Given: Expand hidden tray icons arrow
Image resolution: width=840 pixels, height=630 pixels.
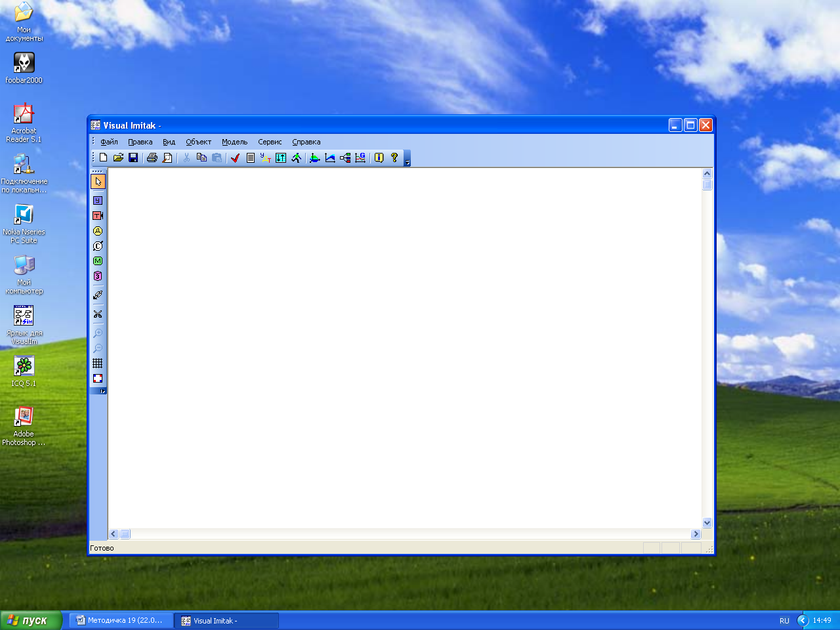Looking at the screenshot, I should click(803, 620).
